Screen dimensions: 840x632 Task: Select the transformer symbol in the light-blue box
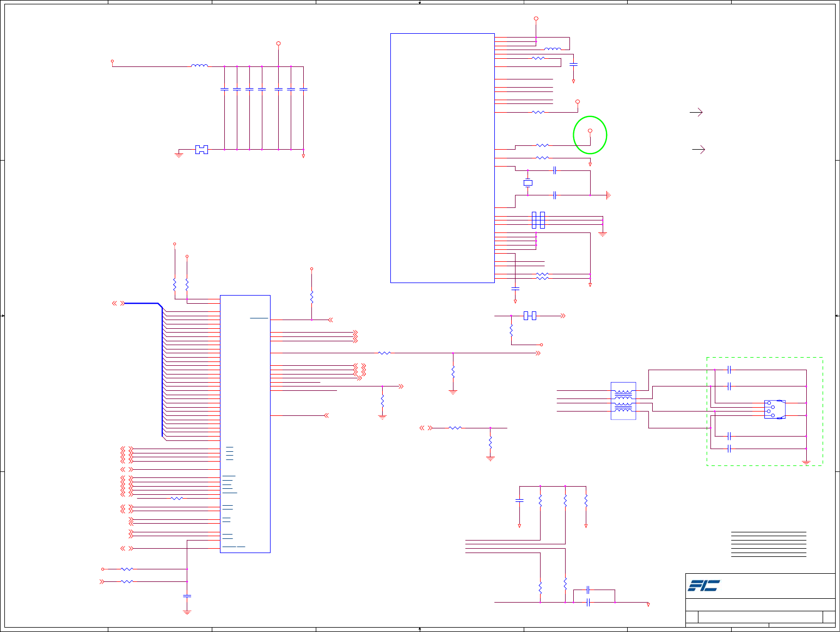(x=623, y=401)
